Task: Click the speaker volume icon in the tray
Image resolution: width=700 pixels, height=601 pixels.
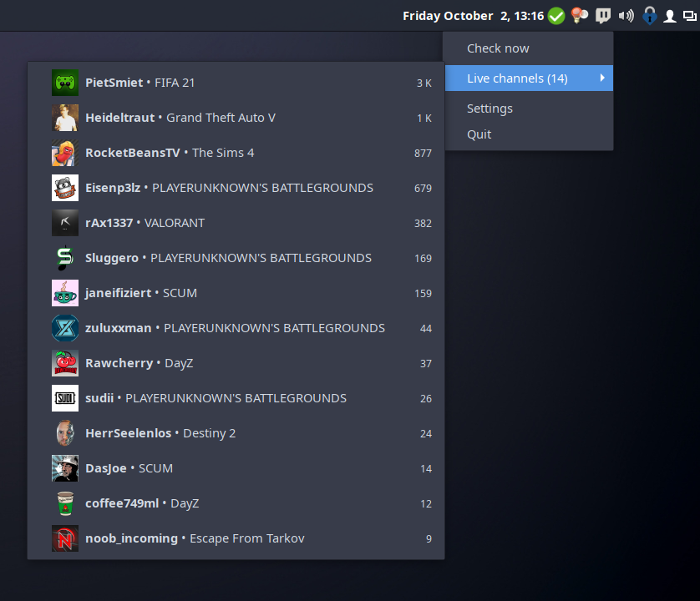Action: (x=625, y=15)
